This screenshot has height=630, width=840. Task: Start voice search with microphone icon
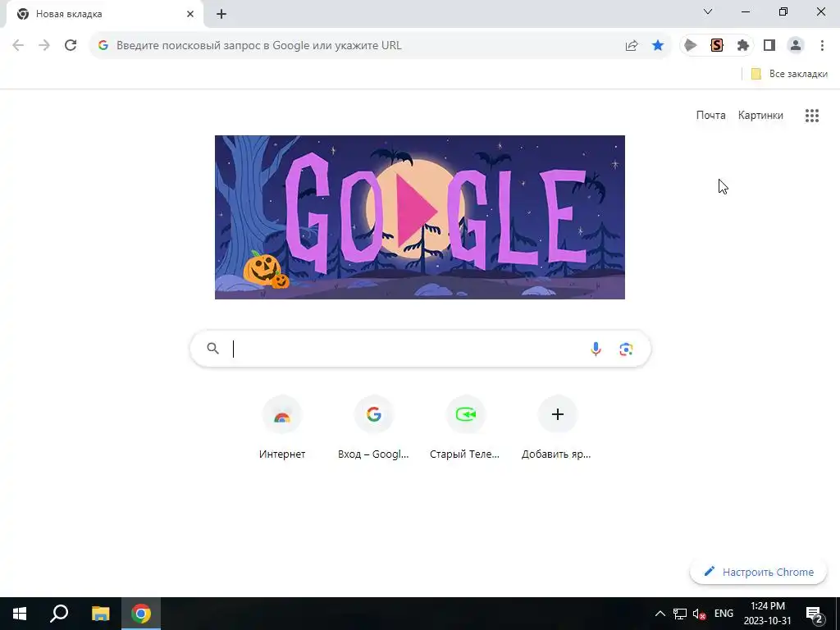tap(596, 349)
